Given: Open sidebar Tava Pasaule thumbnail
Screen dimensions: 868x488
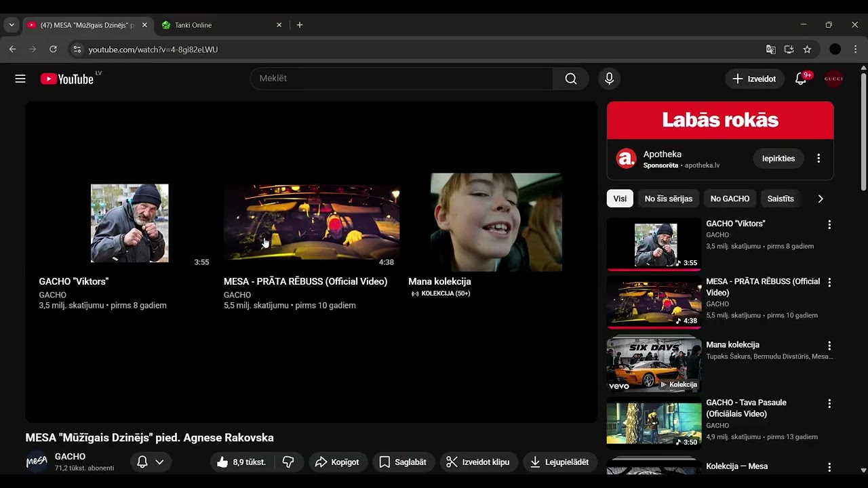Looking at the screenshot, I should tap(654, 423).
